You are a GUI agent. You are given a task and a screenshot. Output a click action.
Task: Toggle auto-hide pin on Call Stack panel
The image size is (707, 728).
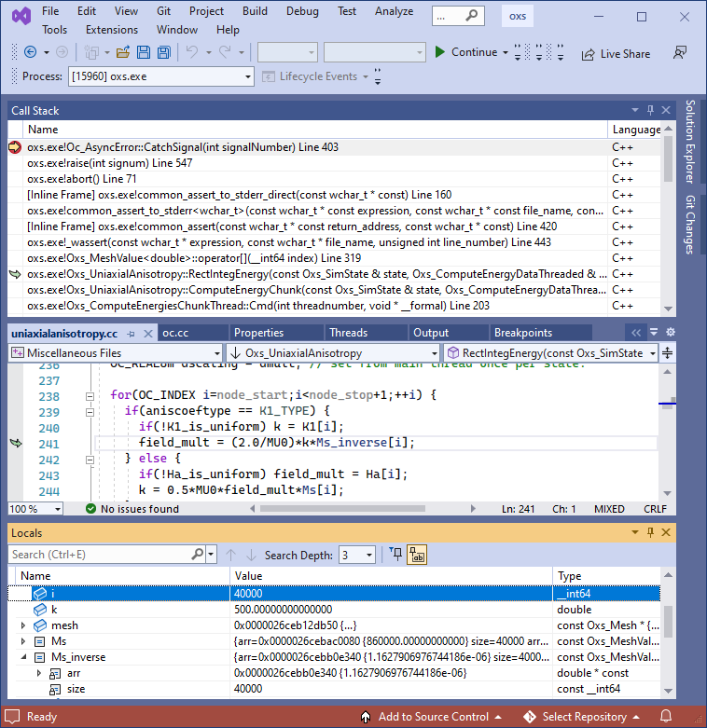coord(650,110)
